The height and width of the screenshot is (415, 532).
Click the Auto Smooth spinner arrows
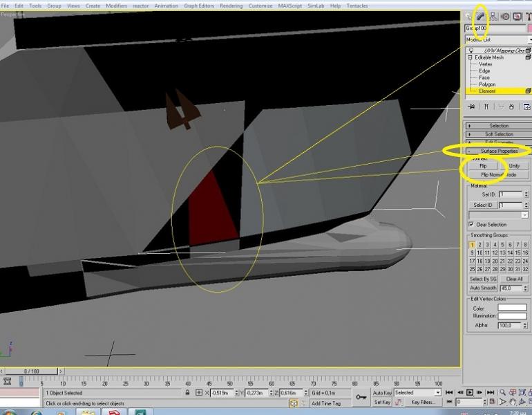[x=525, y=288]
